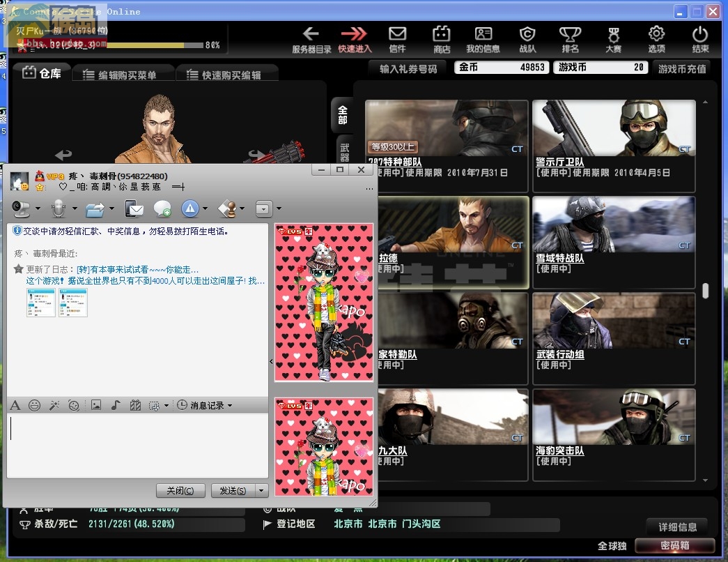Select the armed action group character card
Image resolution: width=728 pixels, height=562 pixels.
point(613,338)
